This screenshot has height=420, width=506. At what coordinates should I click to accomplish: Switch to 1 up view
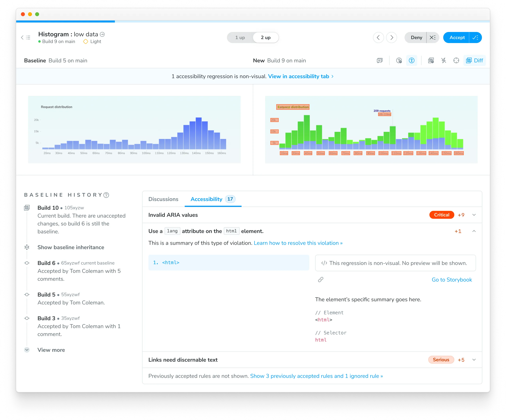coord(240,37)
